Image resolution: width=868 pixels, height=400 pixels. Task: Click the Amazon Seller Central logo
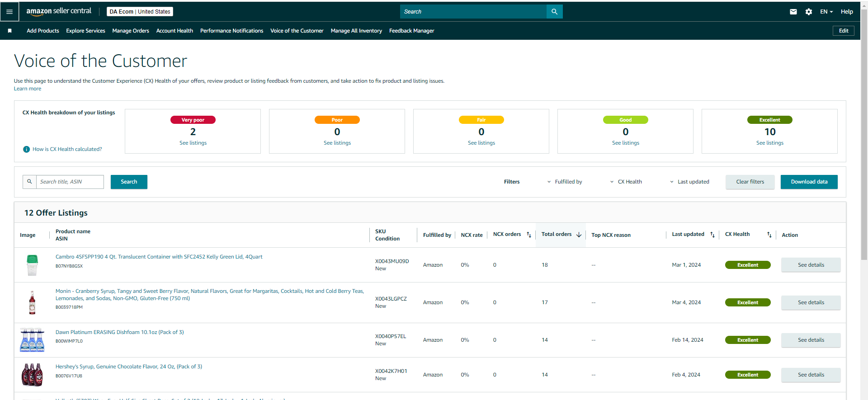point(59,11)
